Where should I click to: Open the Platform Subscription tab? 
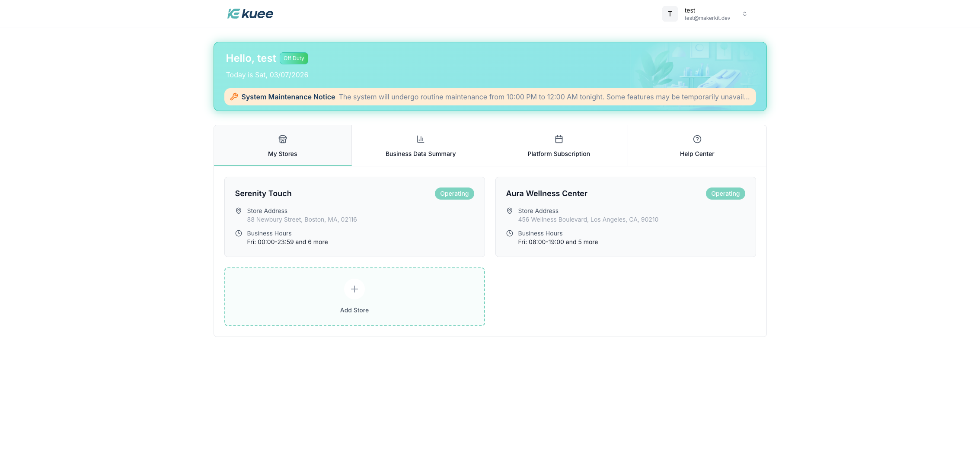pyautogui.click(x=559, y=146)
